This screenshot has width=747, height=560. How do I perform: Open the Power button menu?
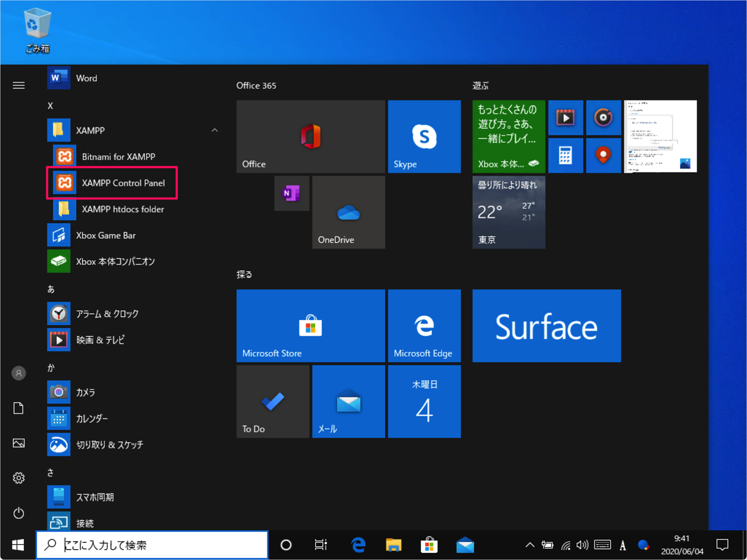coord(19,513)
